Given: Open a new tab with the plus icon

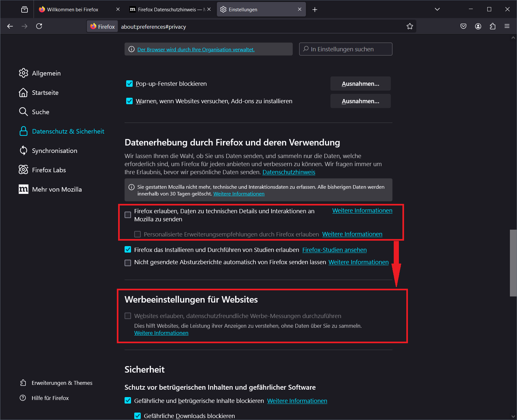Looking at the screenshot, I should [x=315, y=10].
